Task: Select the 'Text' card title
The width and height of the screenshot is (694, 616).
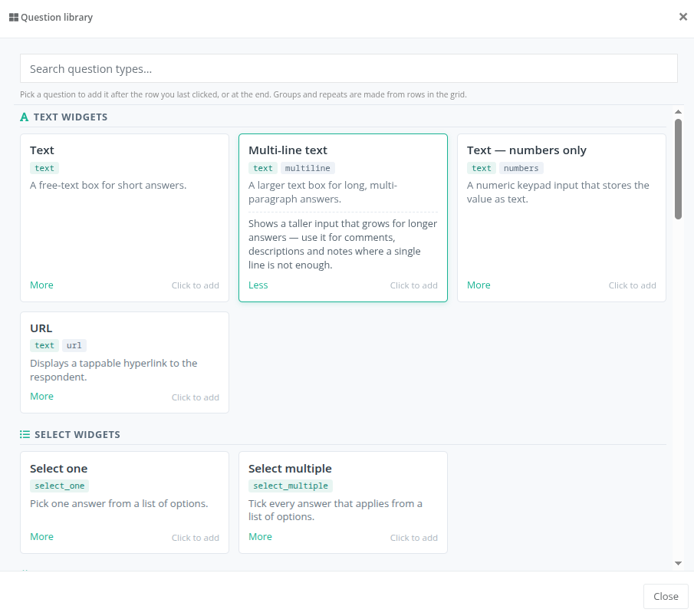Action: (42, 150)
